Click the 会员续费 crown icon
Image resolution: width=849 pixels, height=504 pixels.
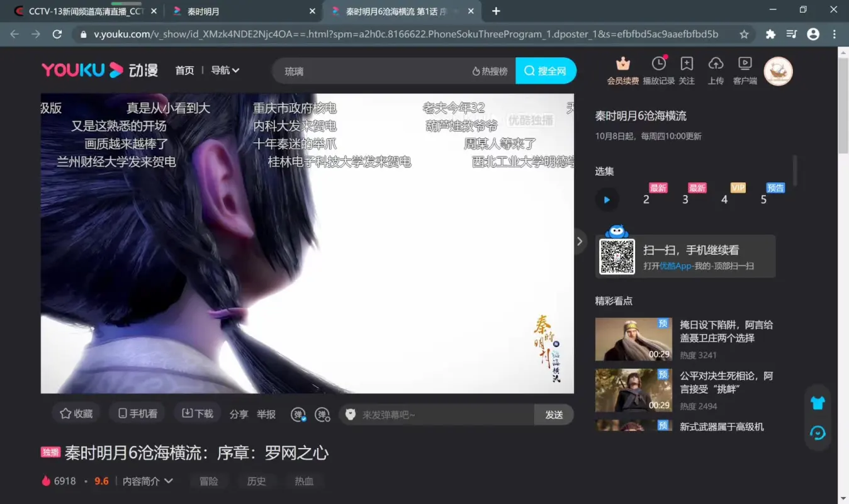(x=623, y=64)
